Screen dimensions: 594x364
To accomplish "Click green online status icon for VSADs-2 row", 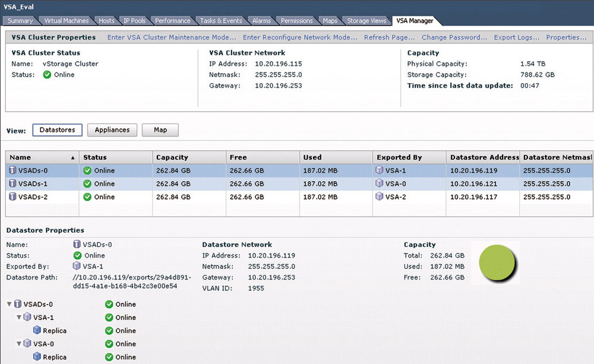I will pos(87,197).
